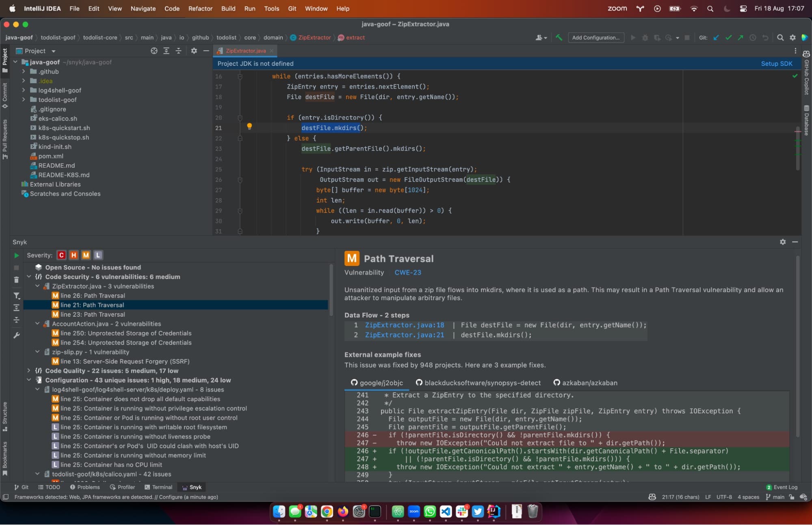Open Pull Requests tool window
Screen dimensions: 812x525
[x=5, y=138]
